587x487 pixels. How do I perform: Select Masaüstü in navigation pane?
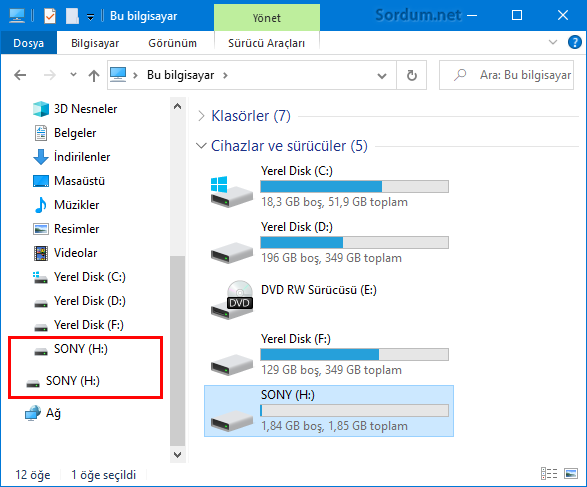point(79,181)
